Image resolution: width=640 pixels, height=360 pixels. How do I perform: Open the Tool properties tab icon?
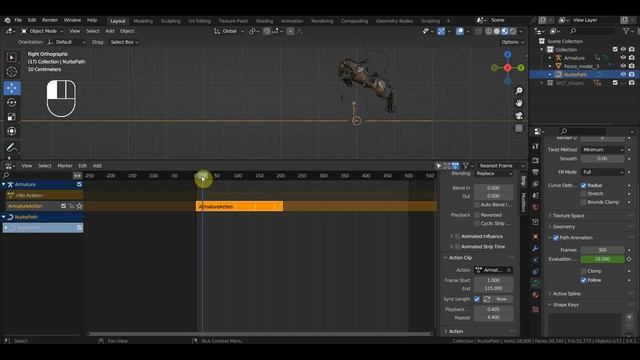(536, 146)
